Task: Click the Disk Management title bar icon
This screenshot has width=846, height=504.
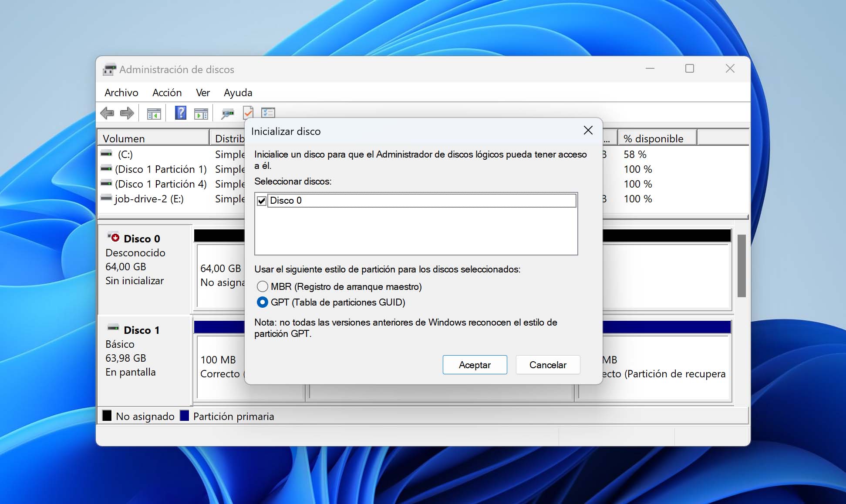Action: [109, 69]
